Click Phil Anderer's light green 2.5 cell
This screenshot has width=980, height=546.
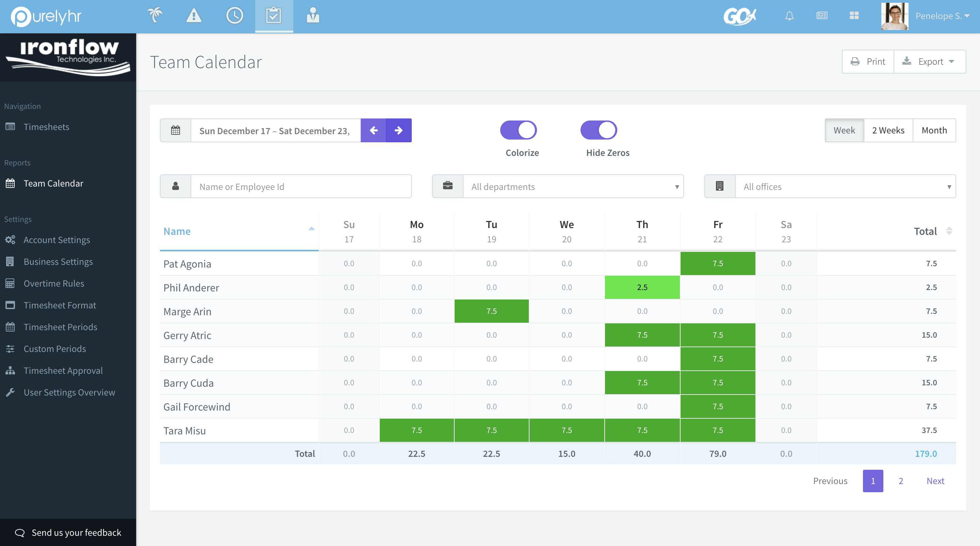click(642, 287)
